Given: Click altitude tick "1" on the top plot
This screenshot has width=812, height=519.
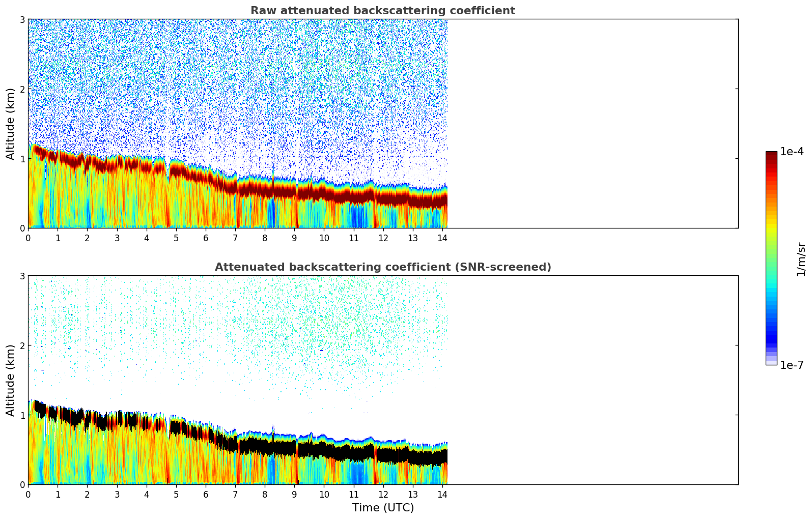Looking at the screenshot, I should (22, 159).
